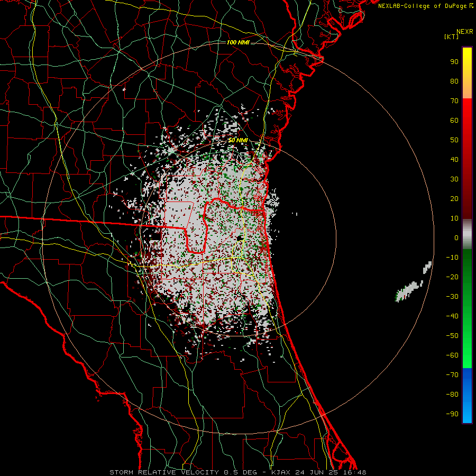
Task: Select the "-40" value on the velocity scale
Action: tap(452, 316)
